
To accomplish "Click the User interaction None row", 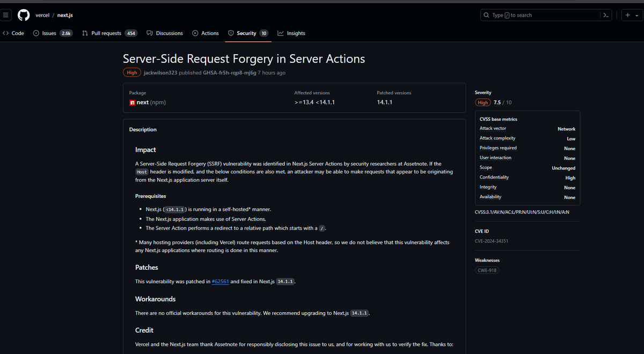I will coord(528,158).
